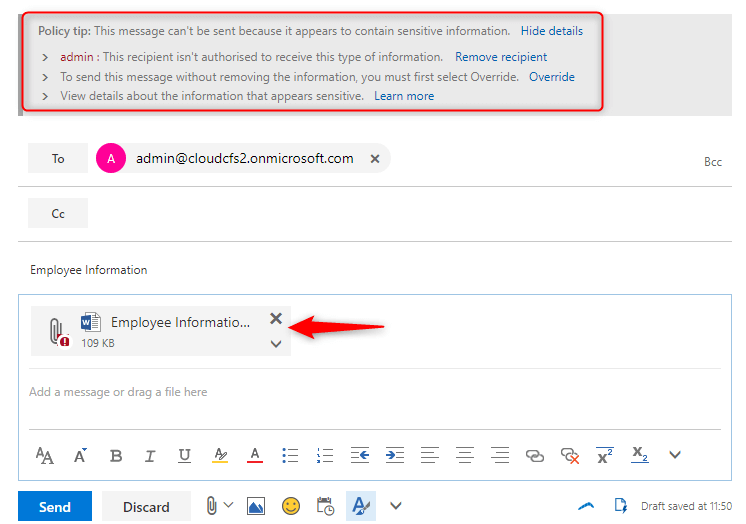Click Remove recipient link
This screenshot has height=524, width=746.
point(501,57)
